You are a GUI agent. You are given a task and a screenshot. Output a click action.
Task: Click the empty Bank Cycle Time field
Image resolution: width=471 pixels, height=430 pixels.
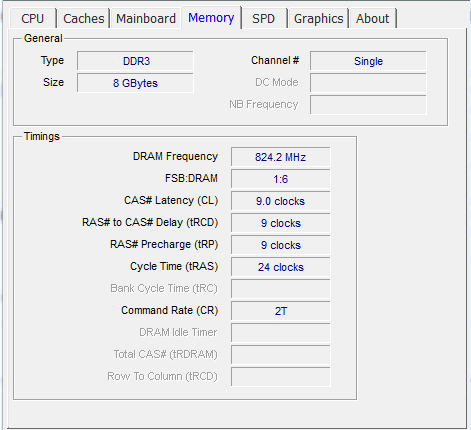(x=281, y=289)
